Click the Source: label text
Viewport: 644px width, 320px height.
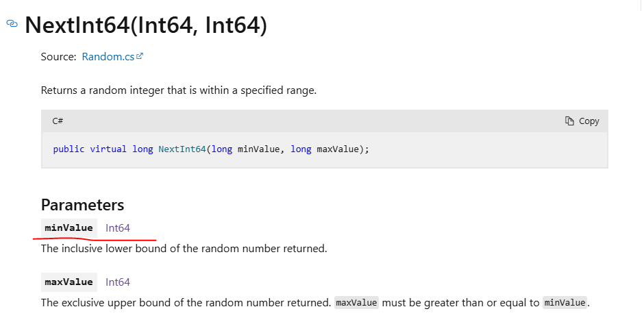pyautogui.click(x=59, y=57)
